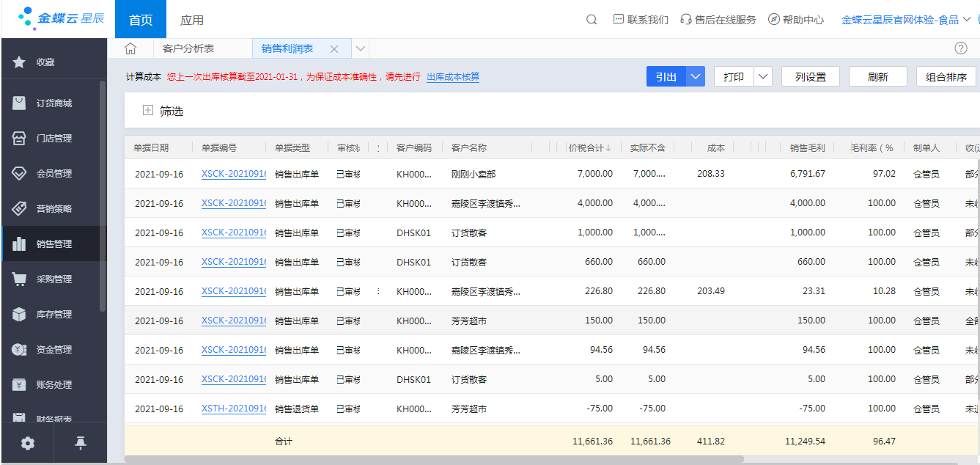Open the 应用 top menu
Screen dimensions: 980x465
pyautogui.click(x=192, y=20)
